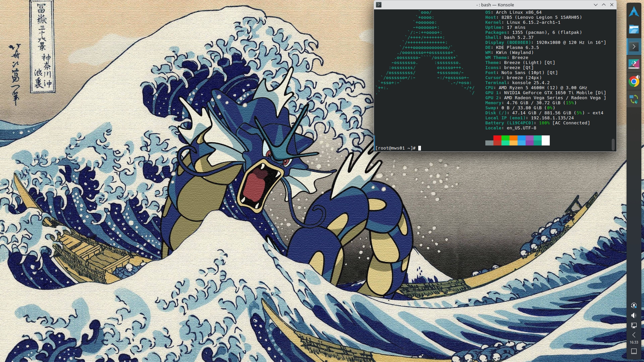Viewport: 644px width, 362px height.
Task: Click the 'Shell: bash 5.2.37' line
Action: [x=509, y=38]
